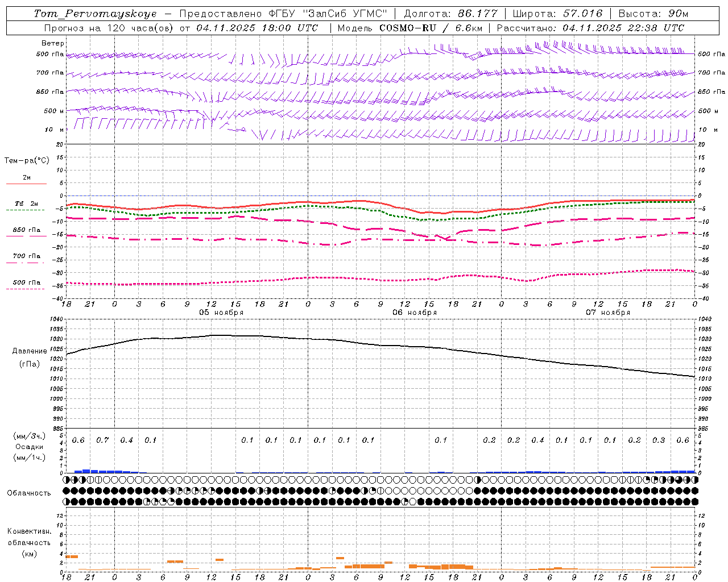The image size is (728, 582).
Task: Click the Td 2м dew point legend entry
Action: (x=27, y=203)
